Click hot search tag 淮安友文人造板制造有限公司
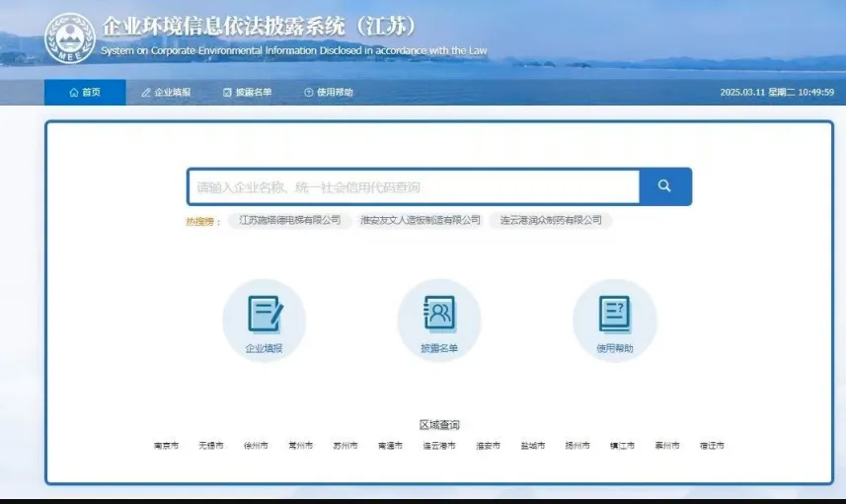Image resolution: width=846 pixels, height=504 pixels. 421,221
